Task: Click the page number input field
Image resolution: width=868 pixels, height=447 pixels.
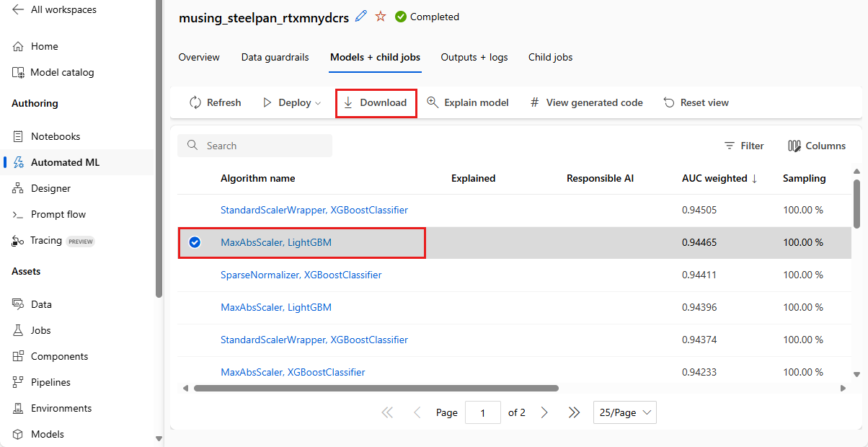Action: point(483,412)
